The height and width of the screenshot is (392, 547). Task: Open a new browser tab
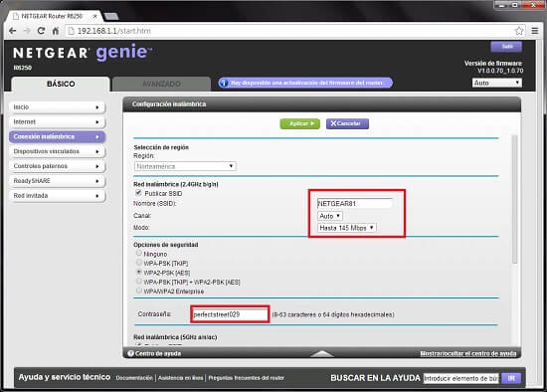pos(111,16)
